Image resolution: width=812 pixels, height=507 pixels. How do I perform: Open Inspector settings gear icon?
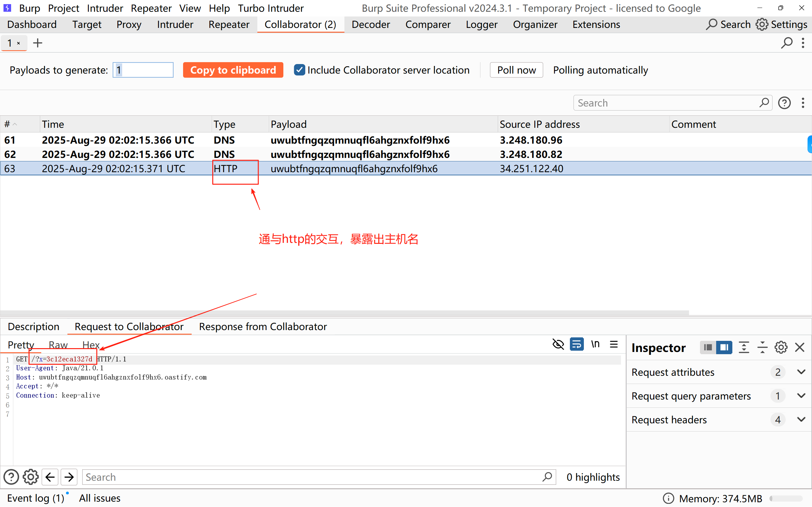[x=781, y=348]
